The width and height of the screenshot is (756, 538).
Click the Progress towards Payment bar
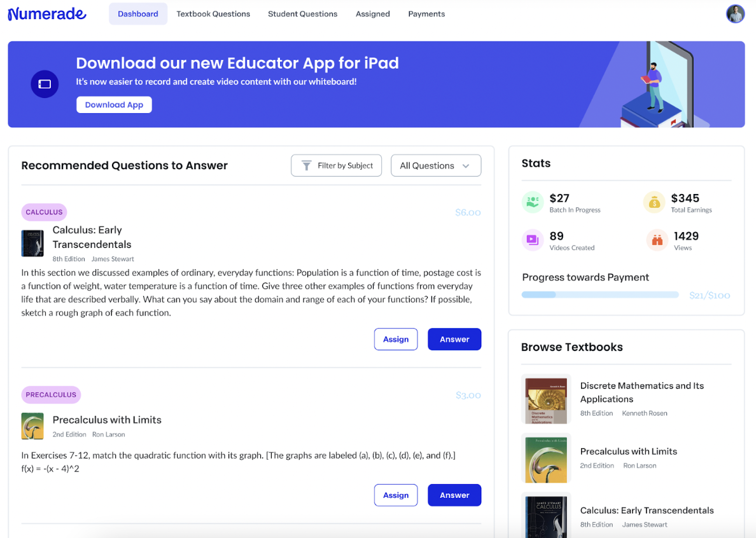[599, 295]
